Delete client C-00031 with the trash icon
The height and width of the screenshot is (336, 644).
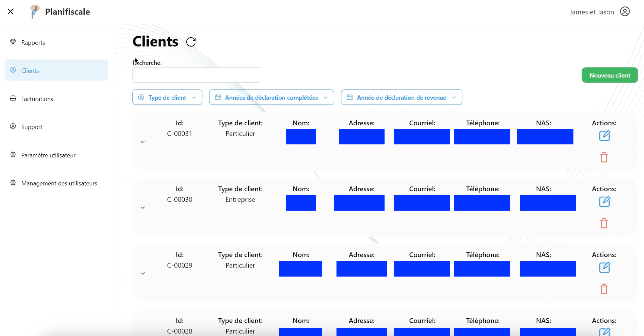click(x=604, y=157)
